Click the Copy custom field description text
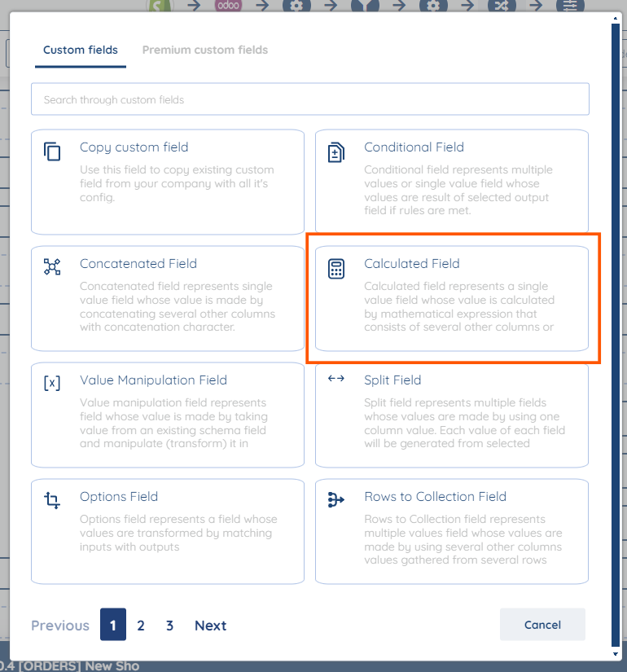Viewport: 627px width, 672px height. 177,183
